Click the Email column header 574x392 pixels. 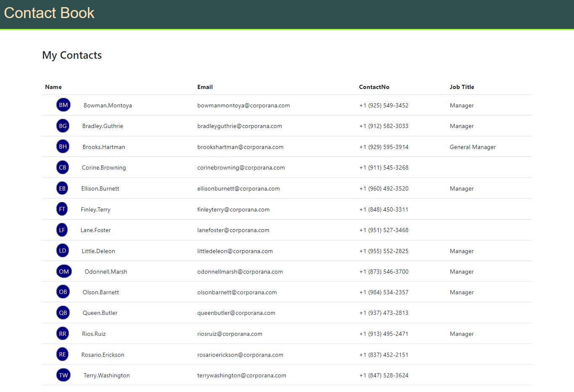pos(205,87)
